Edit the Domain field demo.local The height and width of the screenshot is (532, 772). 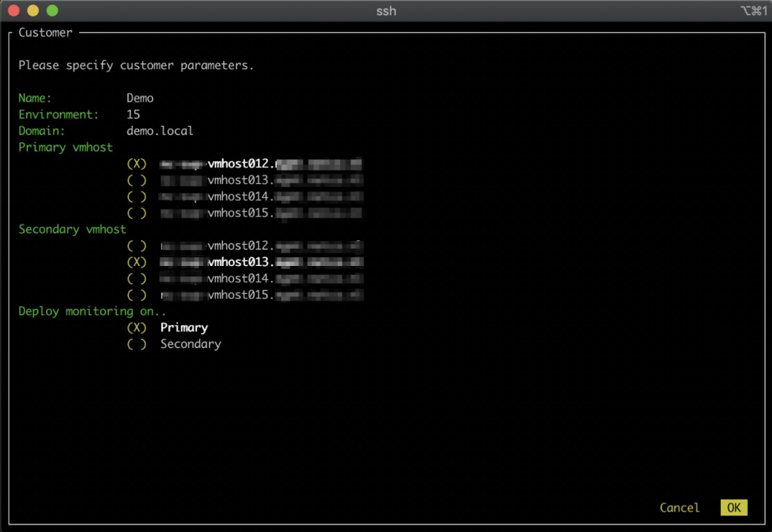point(160,131)
